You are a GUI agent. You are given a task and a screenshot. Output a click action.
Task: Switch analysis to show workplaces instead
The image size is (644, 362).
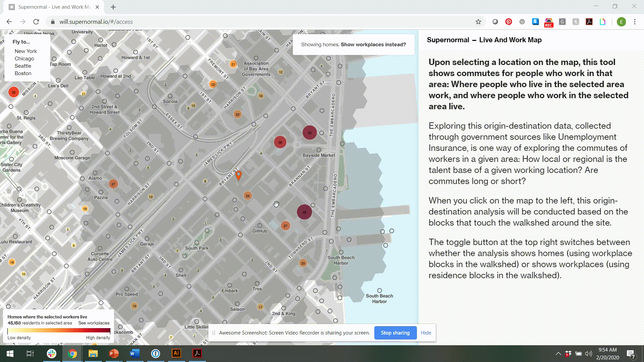pyautogui.click(x=373, y=44)
